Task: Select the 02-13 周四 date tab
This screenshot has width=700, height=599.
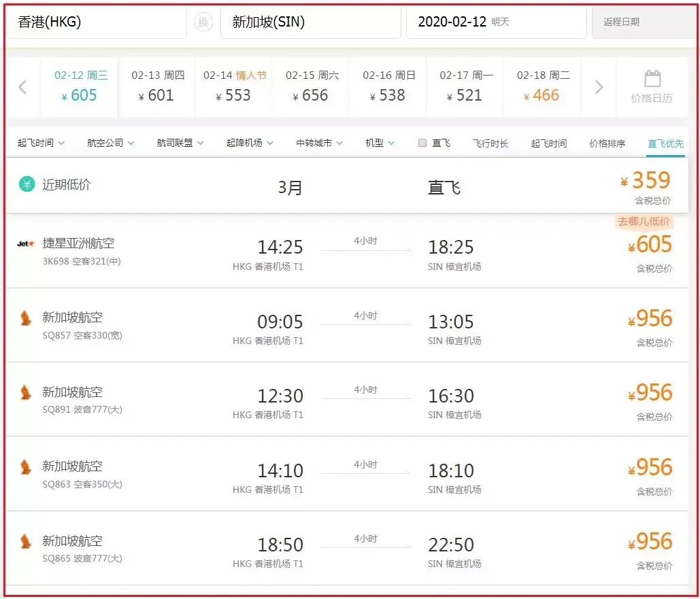Action: click(x=156, y=87)
